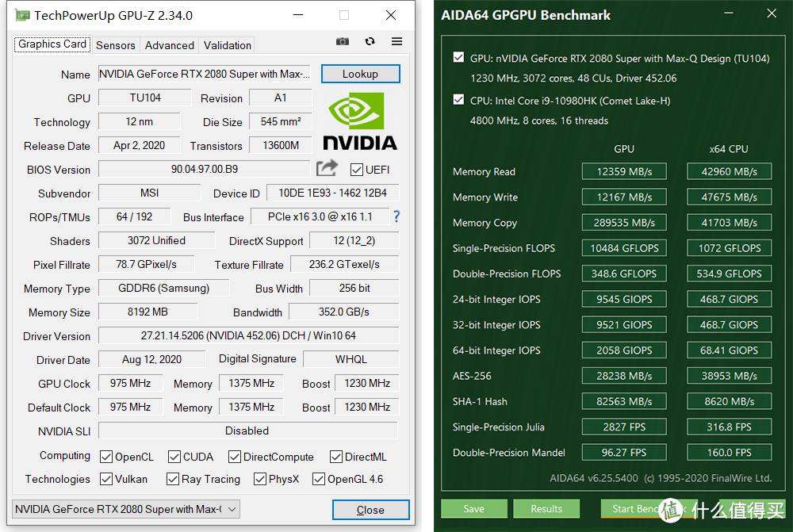Click the NVIDIA logo in GPU-Z

click(360, 121)
